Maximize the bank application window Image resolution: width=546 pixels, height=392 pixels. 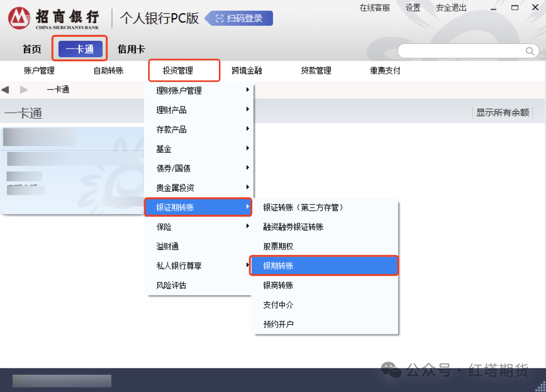pyautogui.click(x=515, y=8)
